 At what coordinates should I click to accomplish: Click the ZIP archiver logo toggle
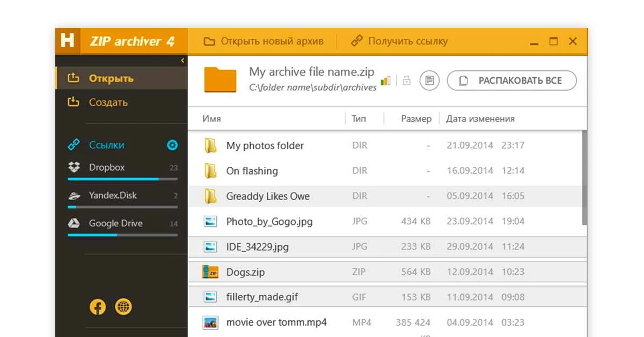pyautogui.click(x=68, y=41)
